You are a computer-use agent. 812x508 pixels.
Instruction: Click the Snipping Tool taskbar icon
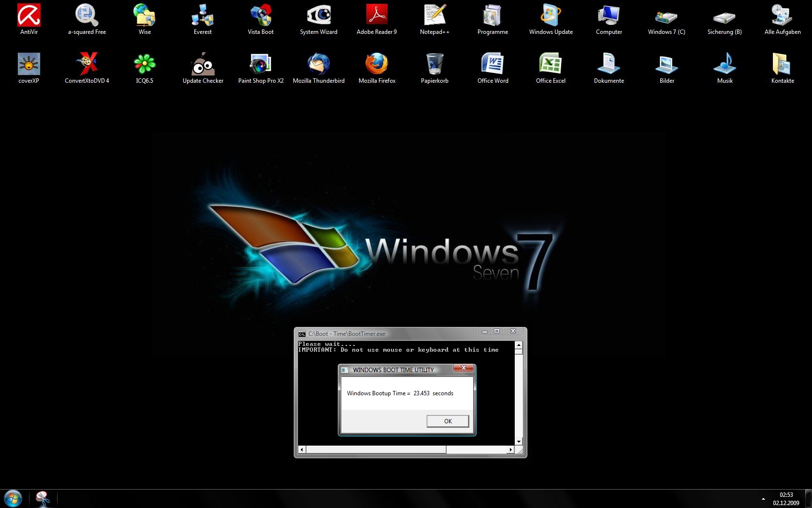(43, 498)
